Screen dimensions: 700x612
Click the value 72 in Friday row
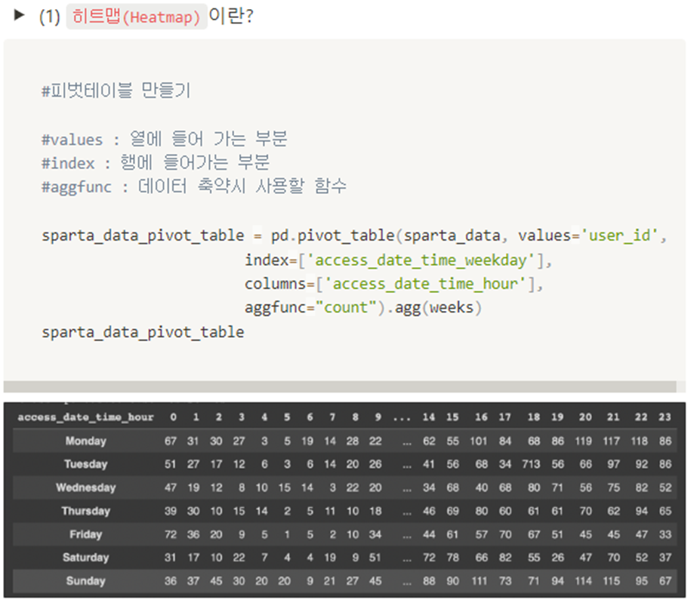170,534
